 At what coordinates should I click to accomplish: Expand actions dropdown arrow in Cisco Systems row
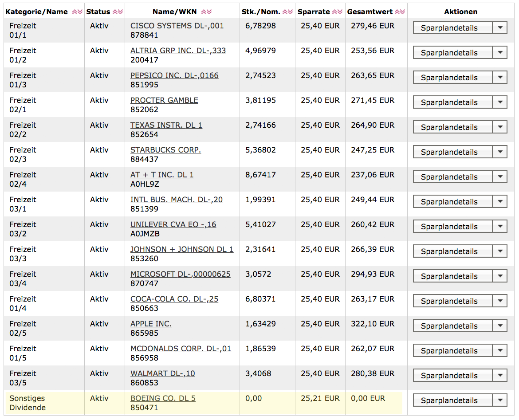[x=500, y=28]
